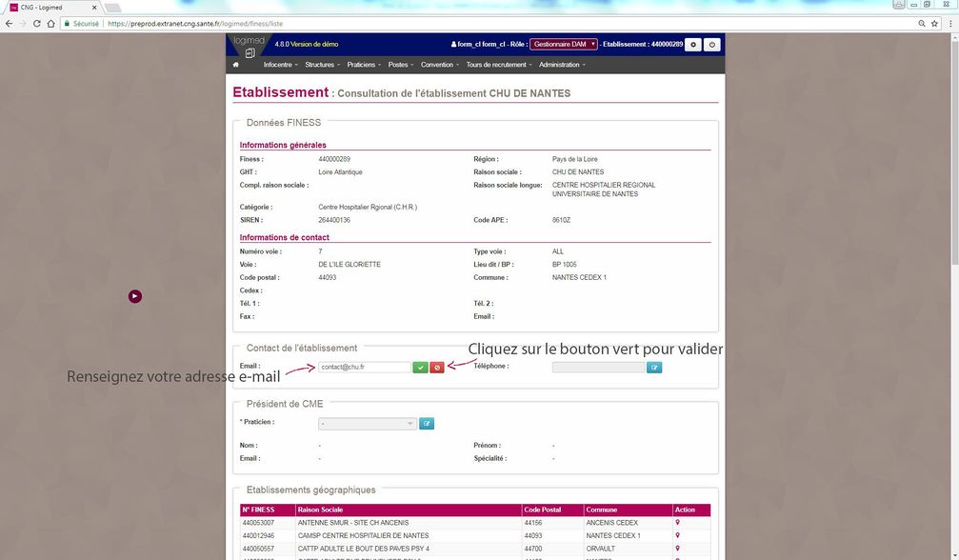Expand the Structures menu
Viewport: 959px width, 560px height.
[x=322, y=65]
